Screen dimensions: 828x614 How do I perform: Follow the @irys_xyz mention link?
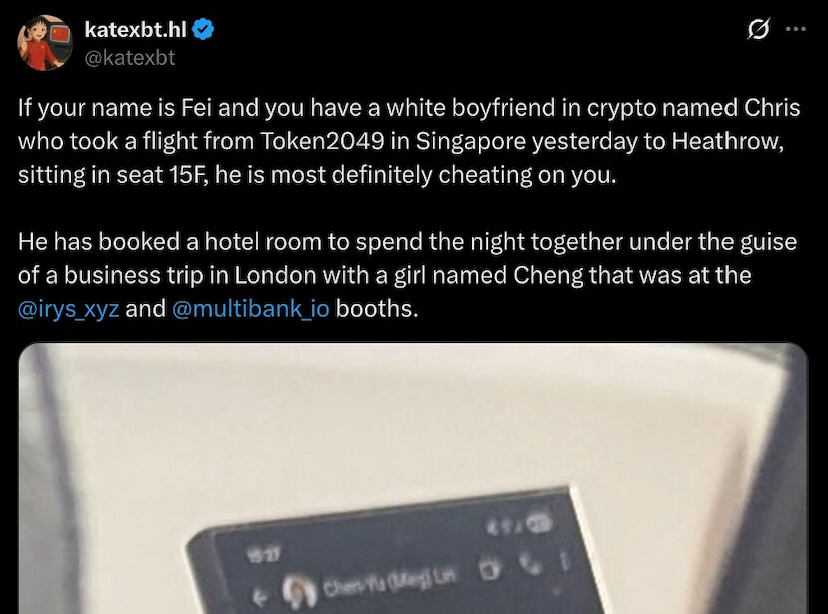coord(69,309)
